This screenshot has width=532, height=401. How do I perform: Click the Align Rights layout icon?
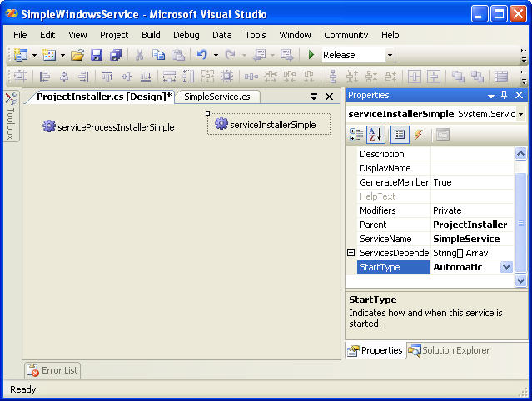pyautogui.click(x=83, y=77)
